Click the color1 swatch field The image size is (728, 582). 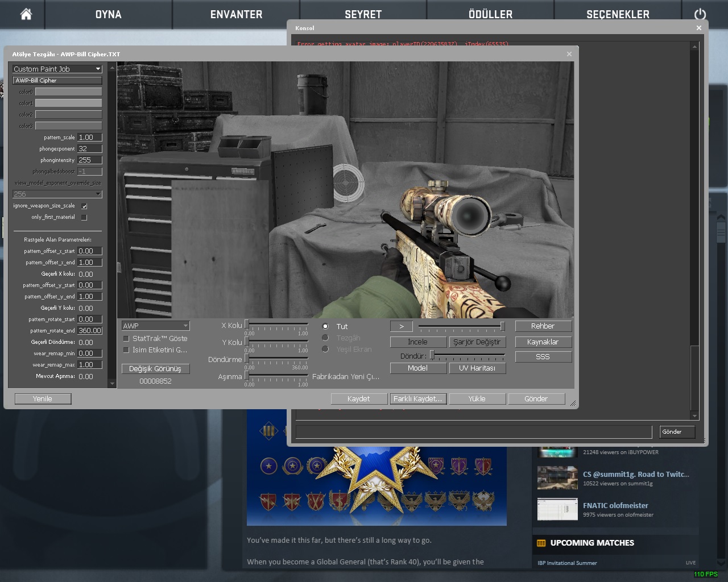click(68, 103)
